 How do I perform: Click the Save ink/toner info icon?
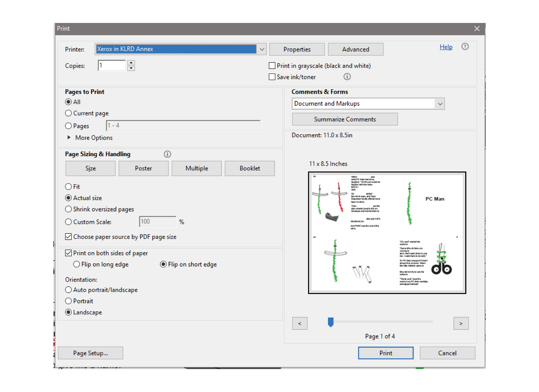(347, 77)
